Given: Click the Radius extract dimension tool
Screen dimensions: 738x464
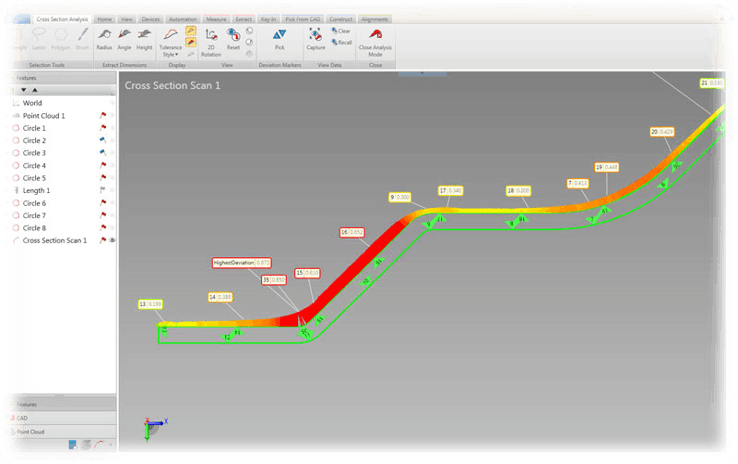Looking at the screenshot, I should click(104, 39).
